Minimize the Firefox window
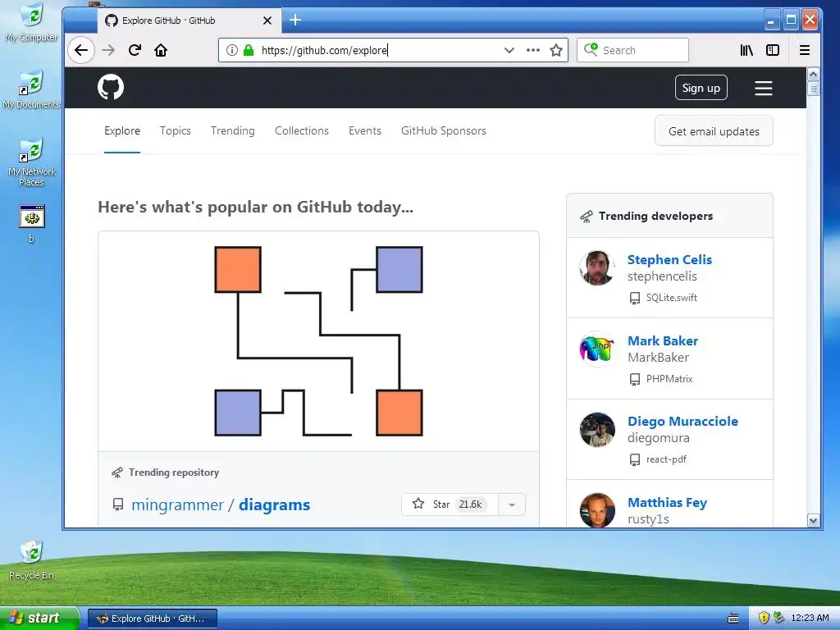The image size is (840, 630). click(771, 21)
